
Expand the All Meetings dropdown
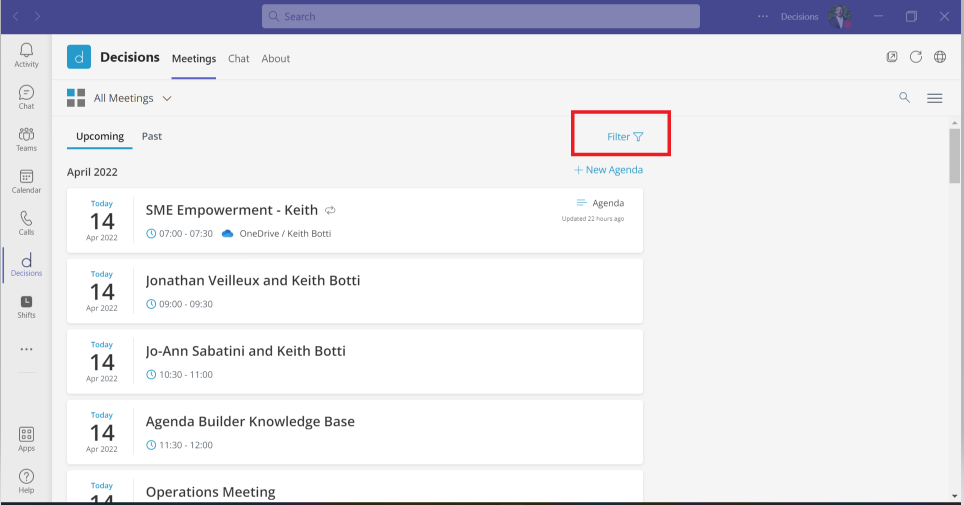coord(167,98)
